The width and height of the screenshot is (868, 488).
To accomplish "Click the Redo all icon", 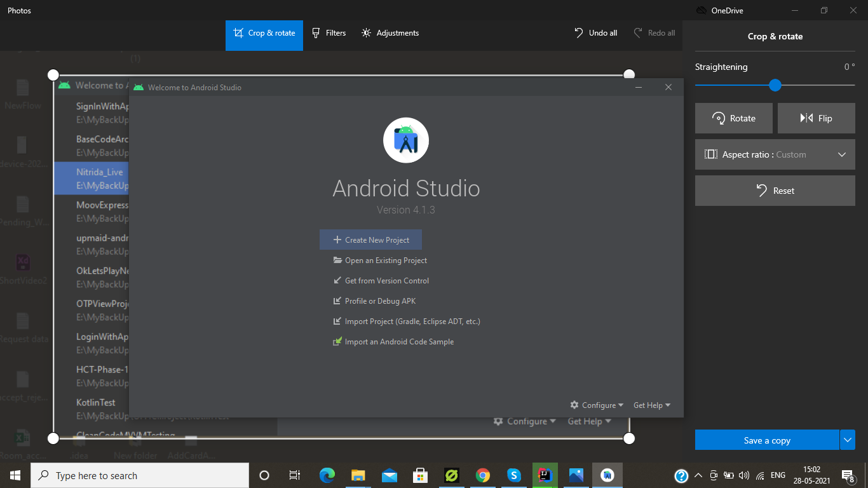I will click(x=637, y=32).
